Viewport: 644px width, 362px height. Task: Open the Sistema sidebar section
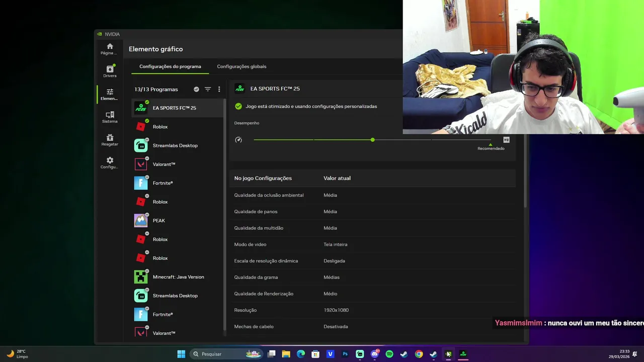coord(110,117)
